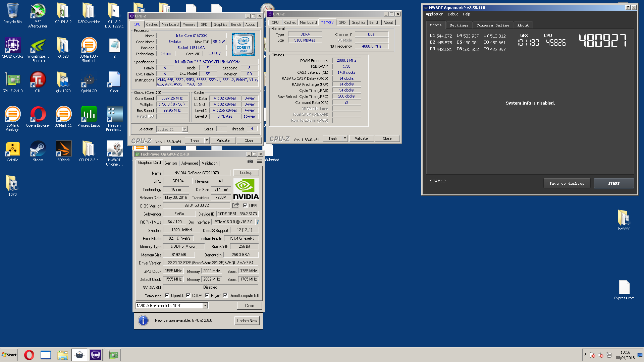Open the D3DOverrider folder icon
Viewport: 644px width, 362px height.
89,13
